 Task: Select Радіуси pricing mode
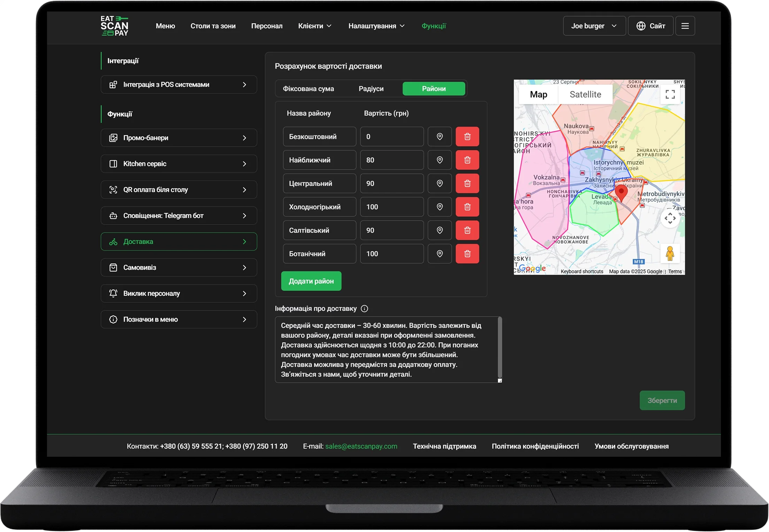click(x=371, y=88)
